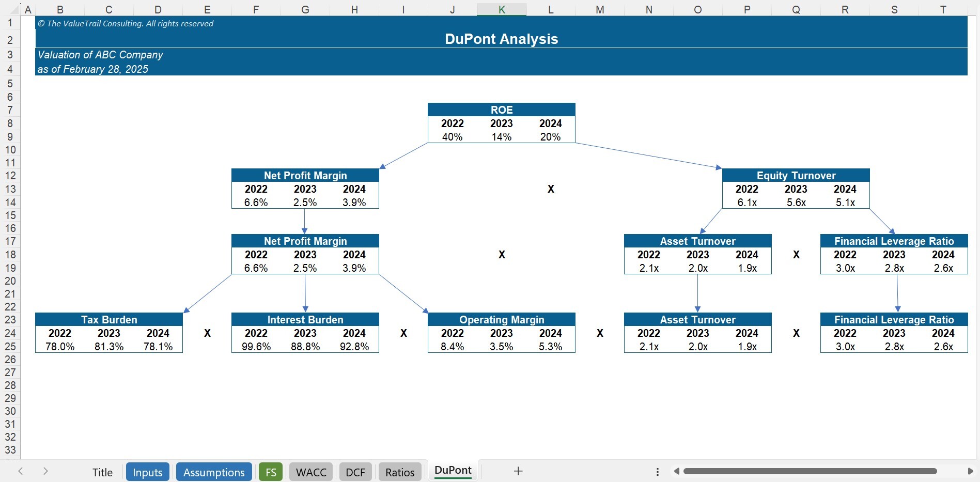
Task: Click the row 25 header
Action: (10, 346)
